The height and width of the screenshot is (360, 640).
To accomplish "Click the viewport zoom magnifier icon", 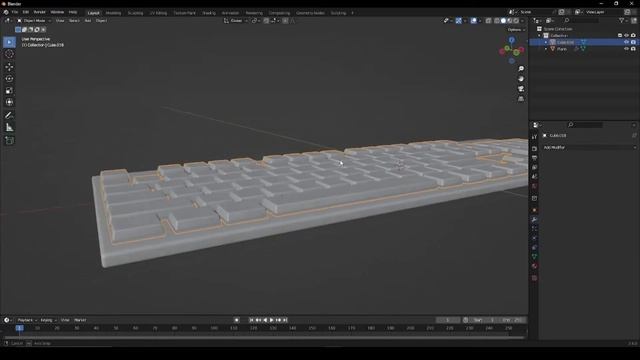I will click(x=521, y=69).
